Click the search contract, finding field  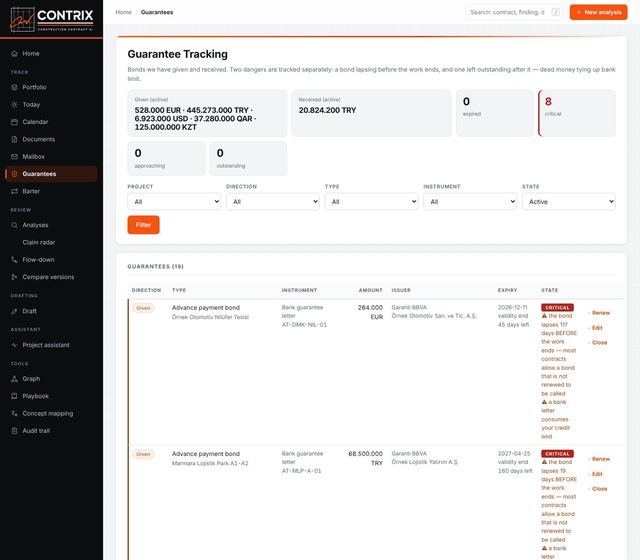[514, 12]
